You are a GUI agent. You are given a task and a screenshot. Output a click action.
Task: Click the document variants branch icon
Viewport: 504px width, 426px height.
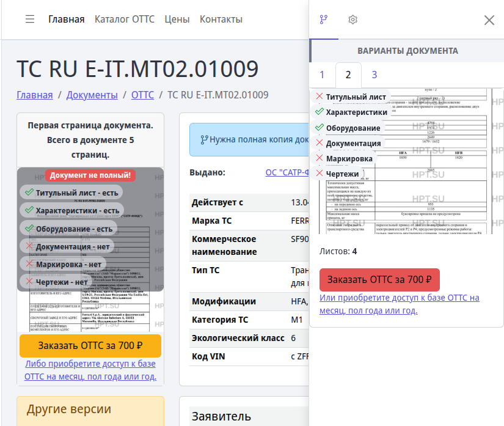[324, 20]
